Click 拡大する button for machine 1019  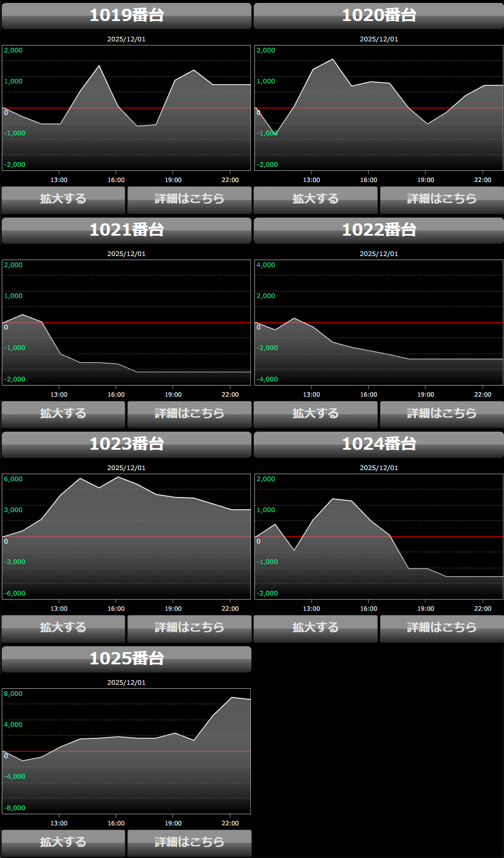click(x=63, y=199)
